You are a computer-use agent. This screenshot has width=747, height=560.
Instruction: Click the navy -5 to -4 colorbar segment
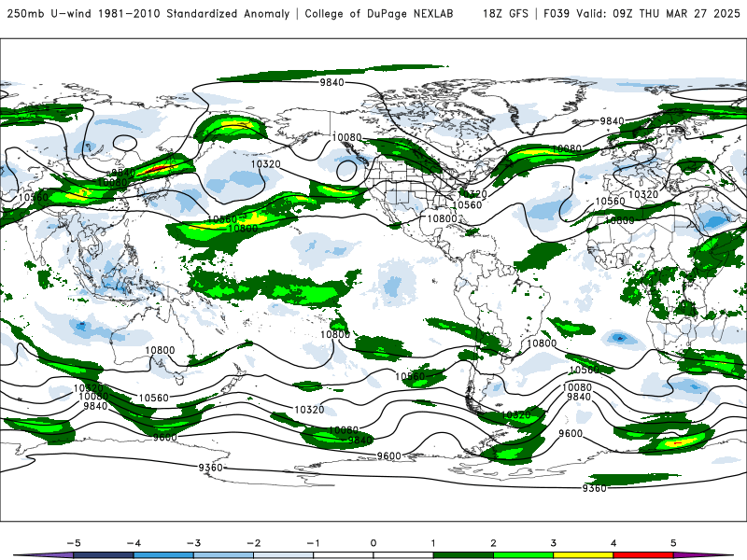(104, 555)
